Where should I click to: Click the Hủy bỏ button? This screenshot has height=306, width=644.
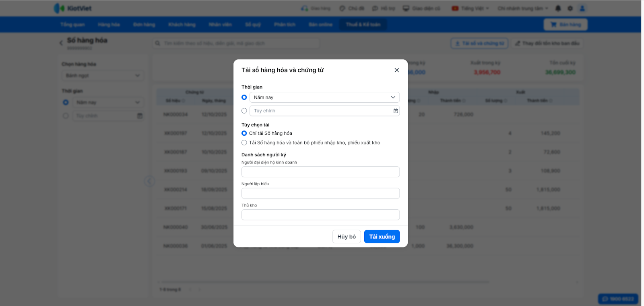(346, 237)
